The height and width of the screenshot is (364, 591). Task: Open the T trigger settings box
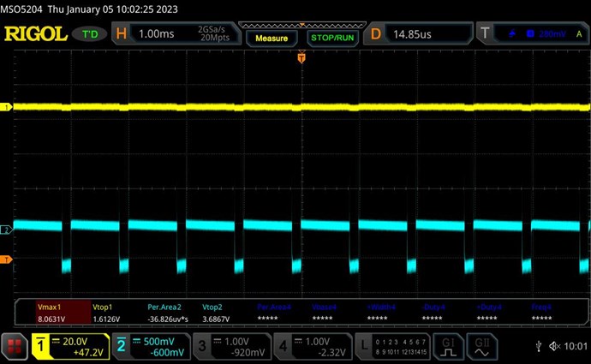pos(532,34)
